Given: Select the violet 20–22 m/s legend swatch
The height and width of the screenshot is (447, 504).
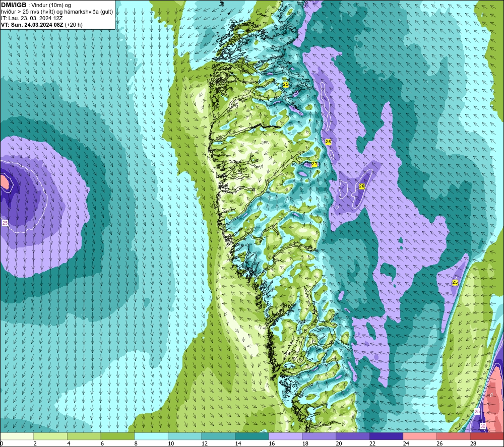Looking at the screenshot, I should (353, 436).
